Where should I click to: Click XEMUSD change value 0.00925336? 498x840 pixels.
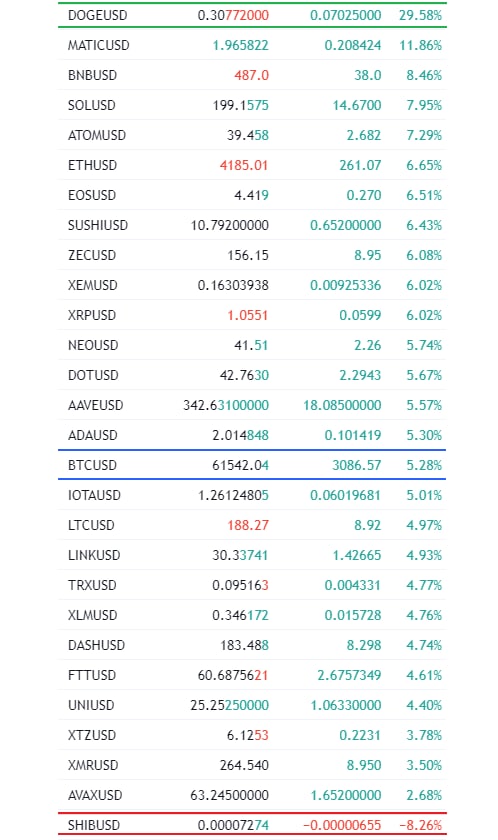[x=345, y=285]
